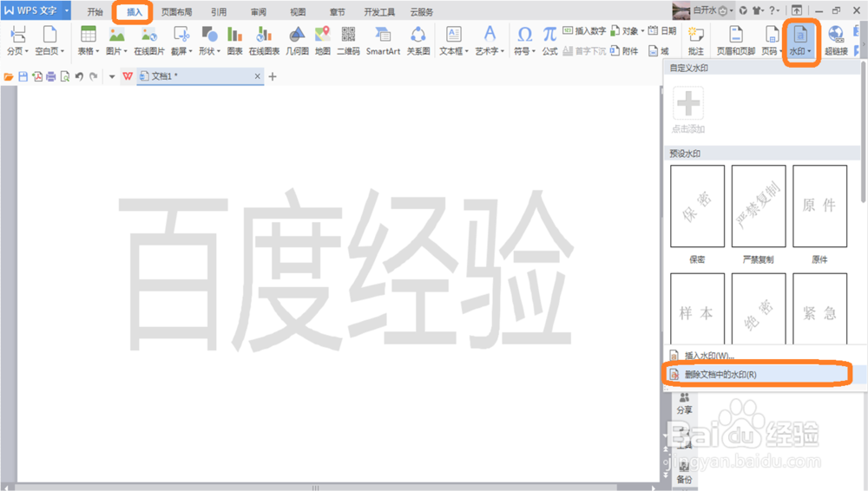Insert a picture (图片)
The height and width of the screenshot is (491, 868).
click(116, 41)
